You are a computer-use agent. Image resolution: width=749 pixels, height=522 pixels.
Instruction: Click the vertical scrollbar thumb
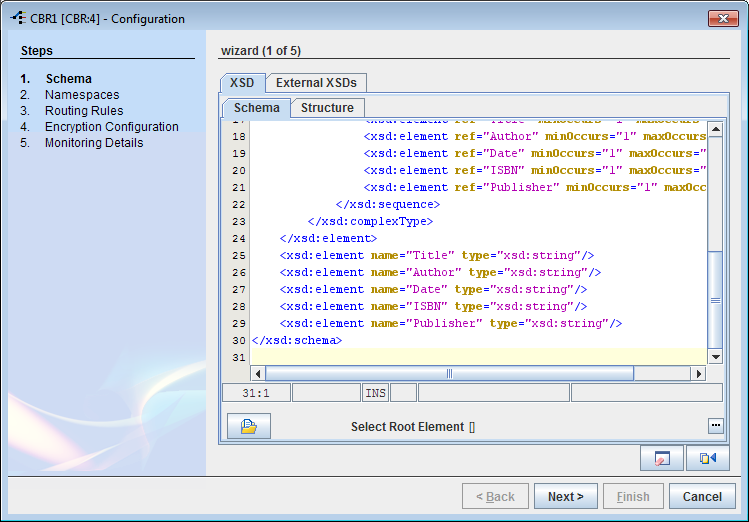pos(716,300)
